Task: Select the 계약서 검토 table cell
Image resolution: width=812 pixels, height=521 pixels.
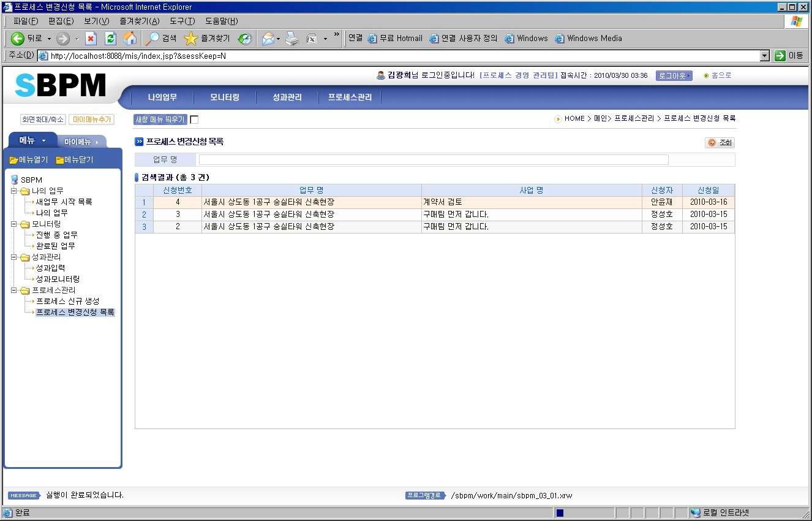Action: (x=532, y=202)
